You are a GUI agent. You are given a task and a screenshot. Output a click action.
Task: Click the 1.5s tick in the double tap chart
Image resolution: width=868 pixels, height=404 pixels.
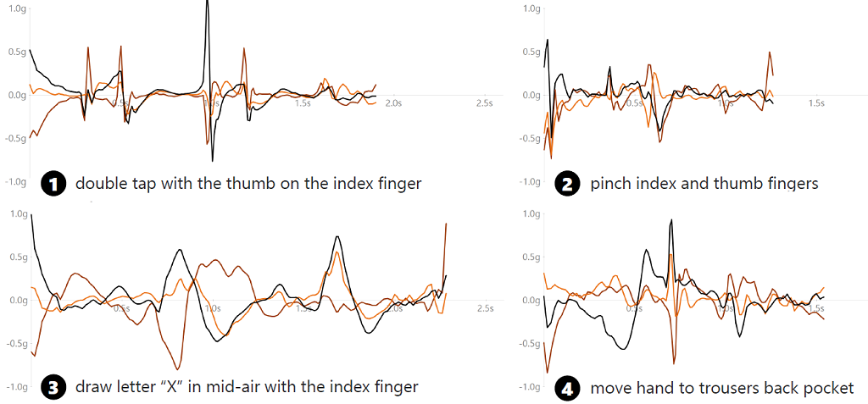click(302, 102)
